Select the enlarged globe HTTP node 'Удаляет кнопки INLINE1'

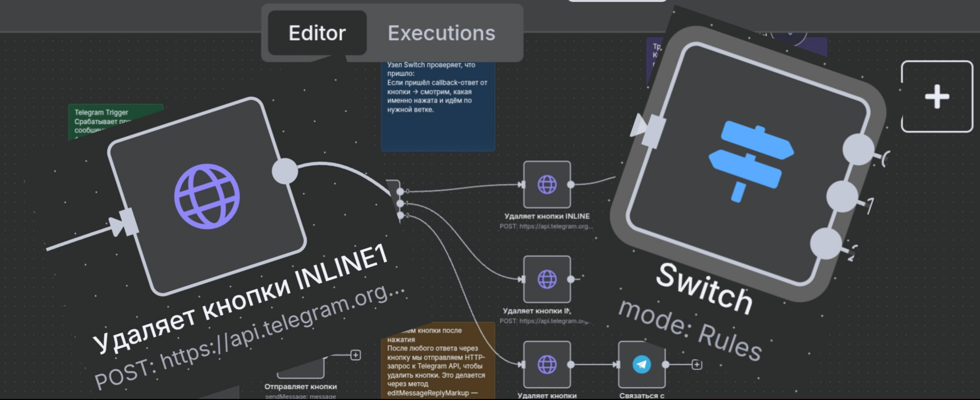[x=207, y=197]
